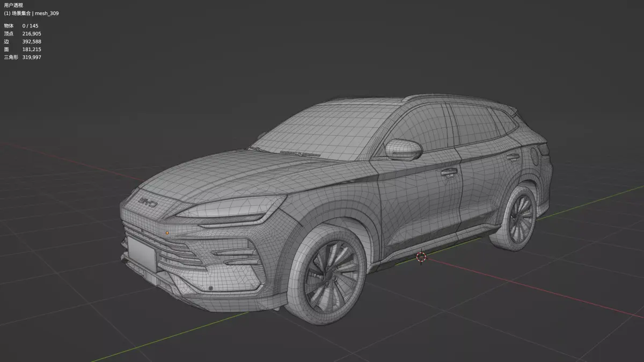Viewport: 644px width, 362px height.
Task: Click the 边 392,588 statistic
Action: click(23, 41)
